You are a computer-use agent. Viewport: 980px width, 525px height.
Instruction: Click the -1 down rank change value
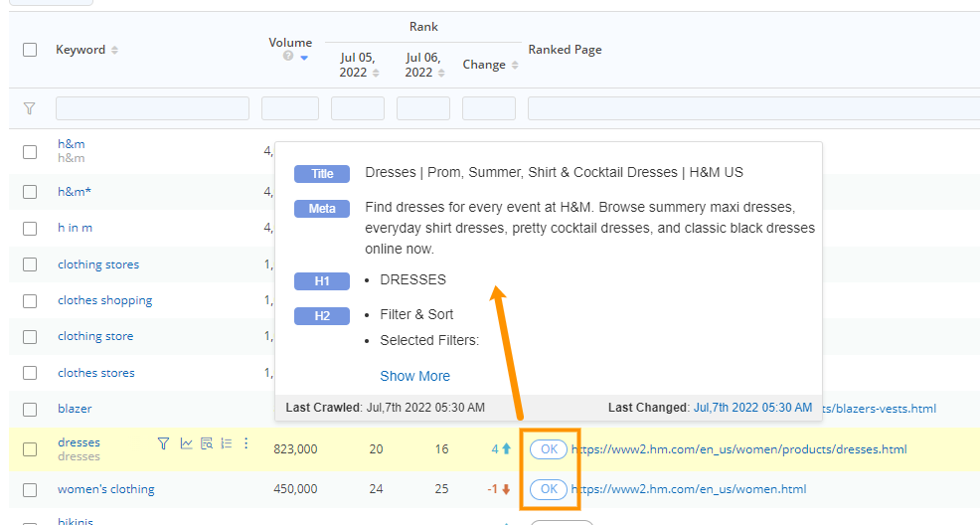(499, 489)
